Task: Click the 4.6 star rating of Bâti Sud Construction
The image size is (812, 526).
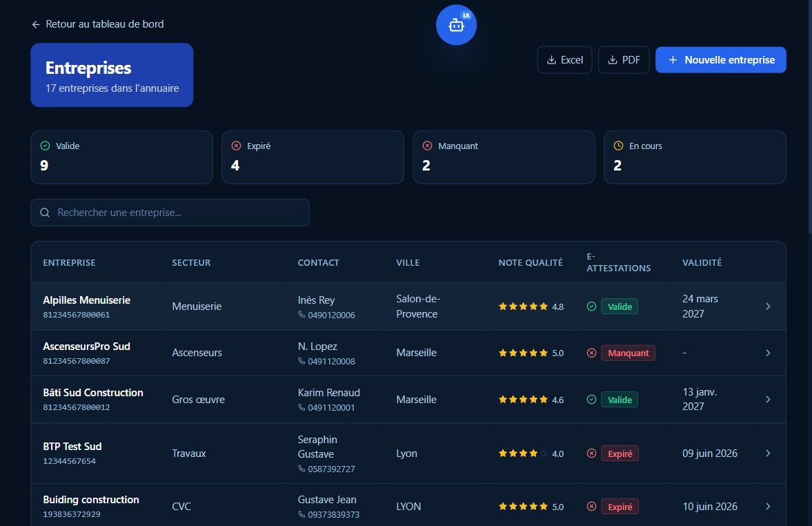Action: (531, 400)
